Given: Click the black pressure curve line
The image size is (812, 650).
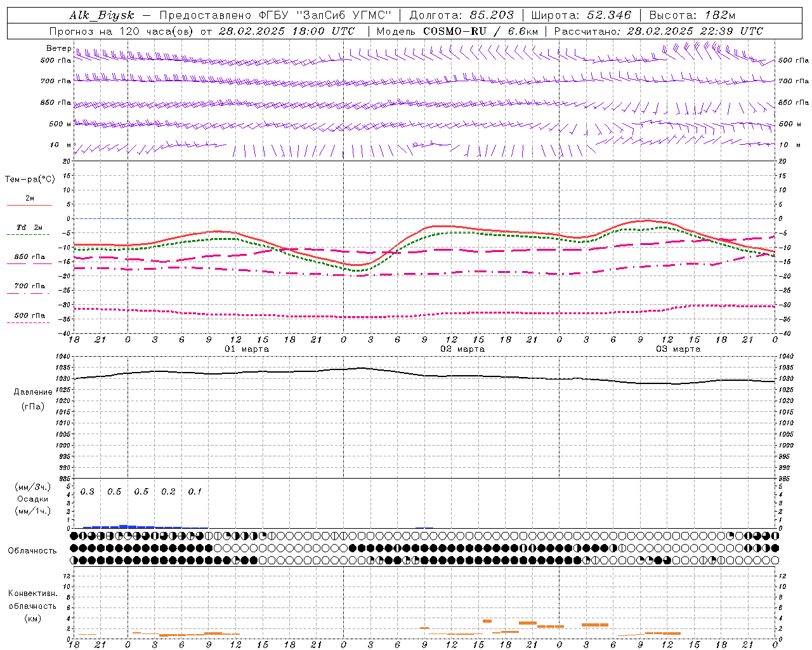Looking at the screenshot, I should pos(425,375).
